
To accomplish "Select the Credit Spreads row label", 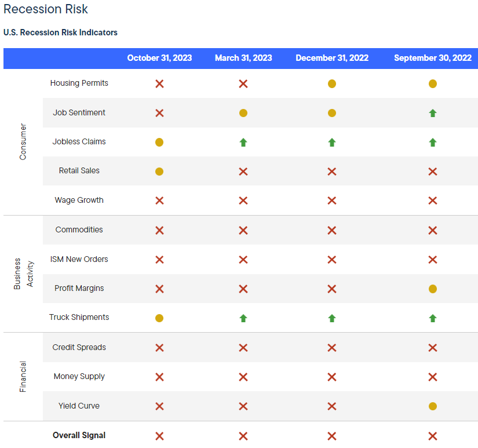I will coord(79,347).
